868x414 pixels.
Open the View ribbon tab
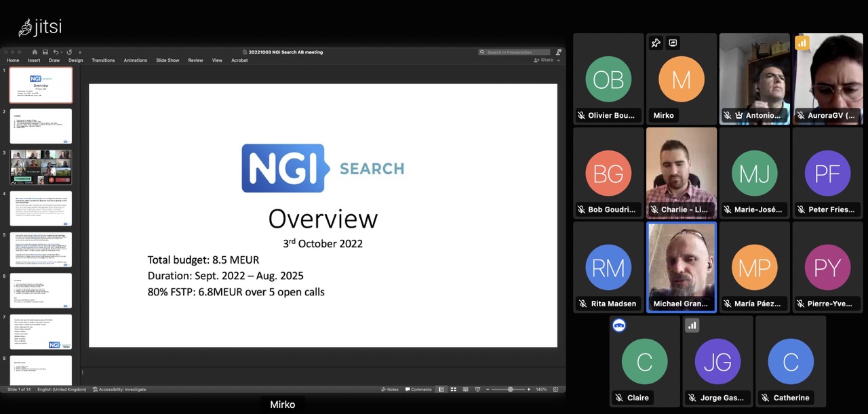click(217, 60)
